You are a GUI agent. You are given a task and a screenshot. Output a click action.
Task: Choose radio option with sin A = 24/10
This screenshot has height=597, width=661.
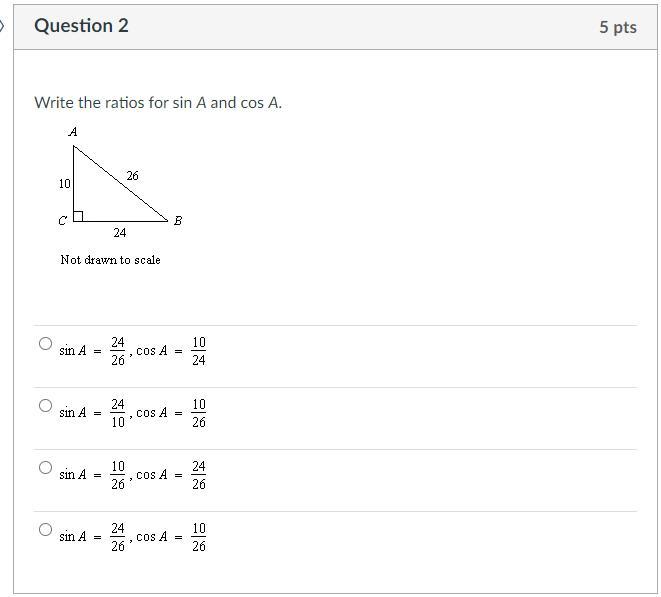click(x=45, y=405)
